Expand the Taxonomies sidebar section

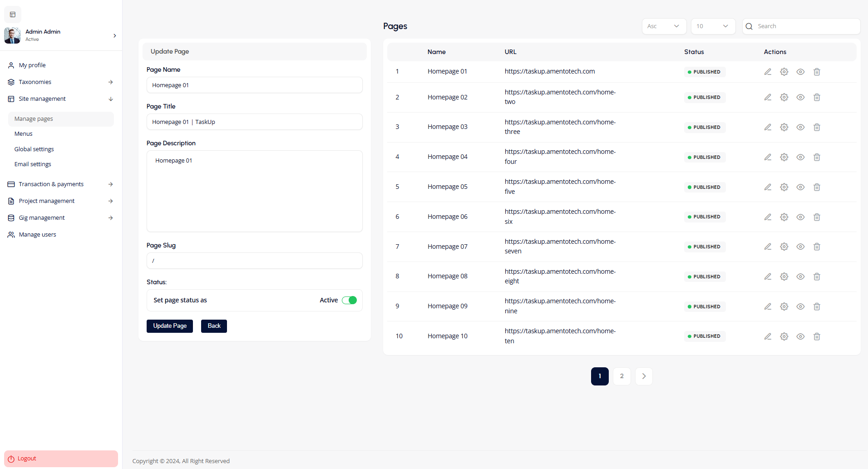60,82
